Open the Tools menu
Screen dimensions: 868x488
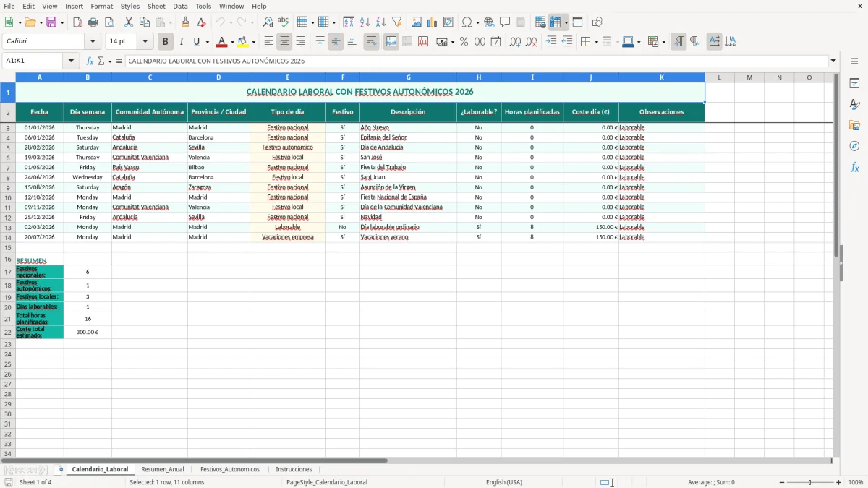[203, 6]
